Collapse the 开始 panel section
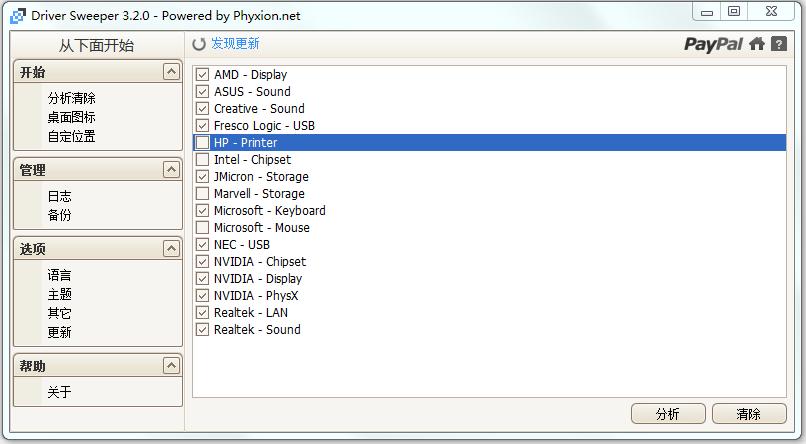Screen dimensions: 806x444 pos(171,72)
